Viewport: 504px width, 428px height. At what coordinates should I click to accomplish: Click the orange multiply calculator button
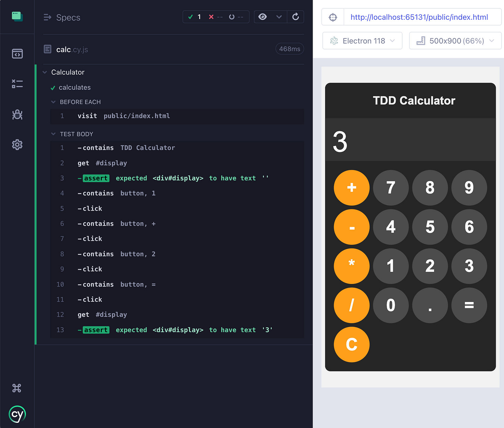[x=352, y=266]
